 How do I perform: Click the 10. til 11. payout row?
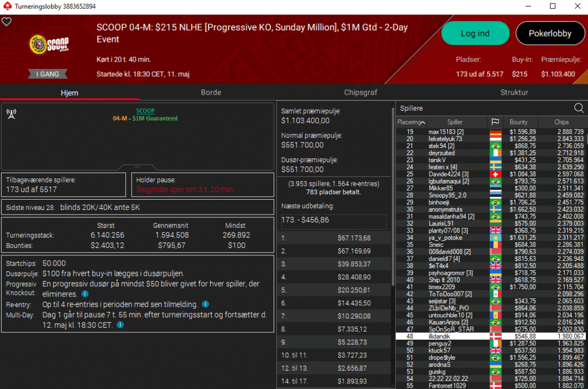pos(334,355)
